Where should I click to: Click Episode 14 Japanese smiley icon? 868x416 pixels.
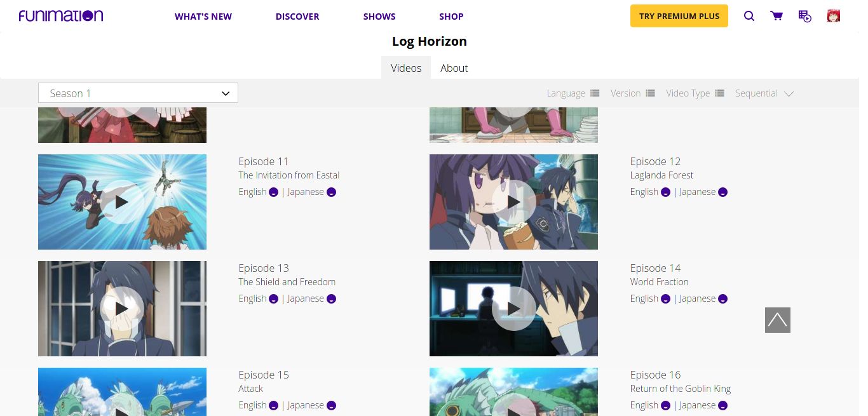[x=723, y=299]
